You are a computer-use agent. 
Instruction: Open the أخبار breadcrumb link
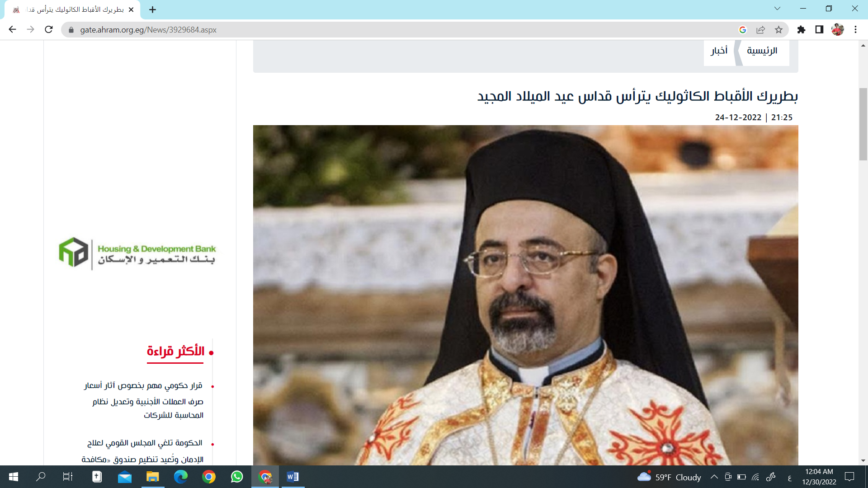pyautogui.click(x=719, y=51)
